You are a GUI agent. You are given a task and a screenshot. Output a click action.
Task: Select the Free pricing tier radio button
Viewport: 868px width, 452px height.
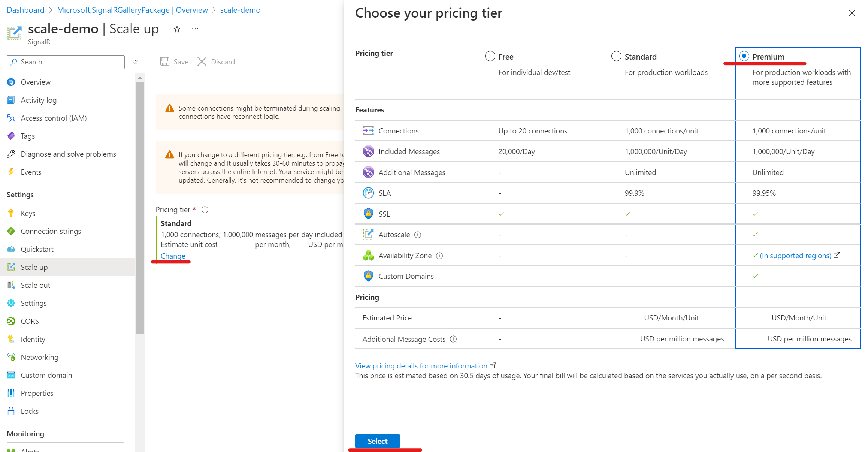(x=490, y=56)
